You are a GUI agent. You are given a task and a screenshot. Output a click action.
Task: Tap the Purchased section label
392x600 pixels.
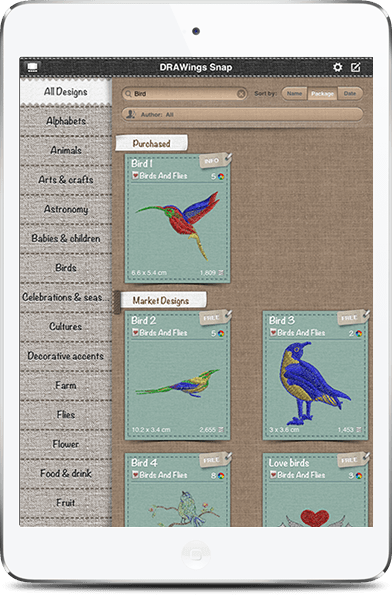click(152, 143)
